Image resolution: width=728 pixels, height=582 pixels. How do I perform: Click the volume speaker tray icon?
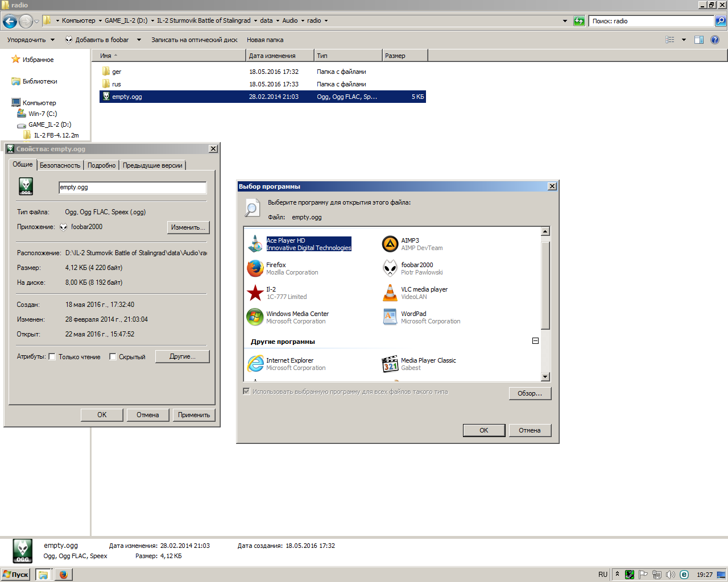[671, 575]
